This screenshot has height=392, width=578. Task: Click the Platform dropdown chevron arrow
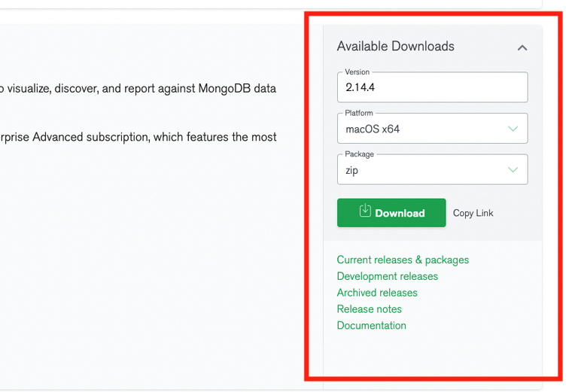[x=513, y=129]
